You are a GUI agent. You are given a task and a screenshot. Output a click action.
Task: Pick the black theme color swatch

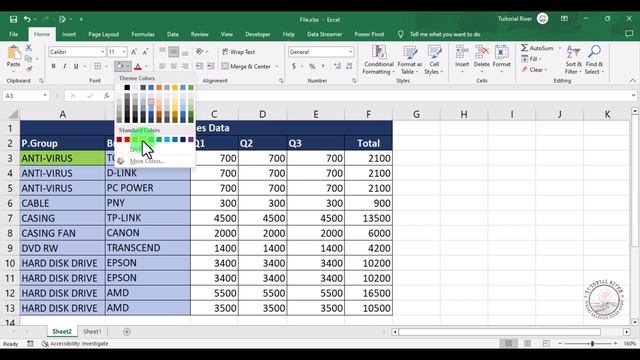pos(127,87)
